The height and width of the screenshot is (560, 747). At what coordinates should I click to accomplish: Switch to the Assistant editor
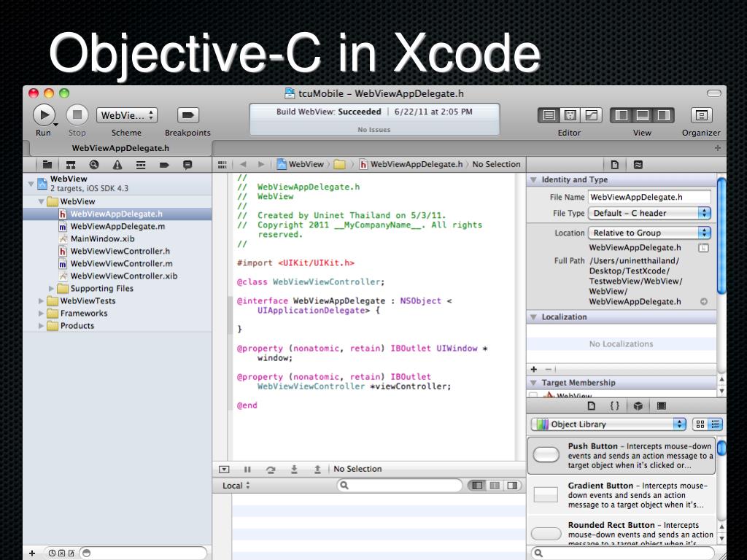pos(570,115)
